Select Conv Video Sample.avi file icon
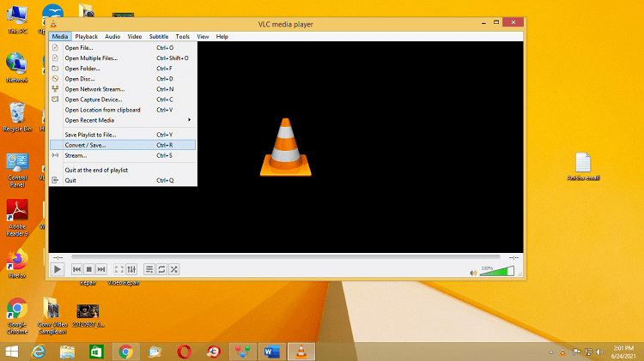 point(52,316)
